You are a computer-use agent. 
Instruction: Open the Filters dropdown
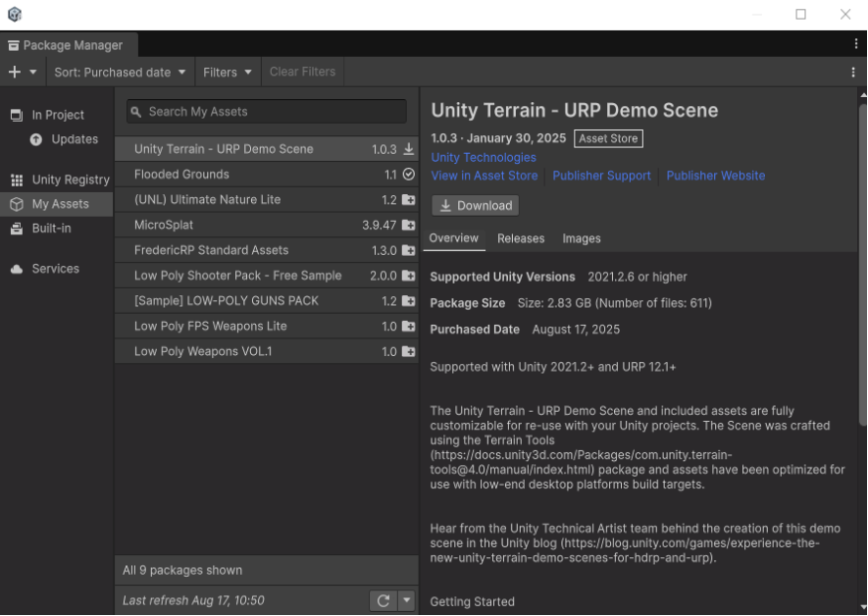[228, 72]
